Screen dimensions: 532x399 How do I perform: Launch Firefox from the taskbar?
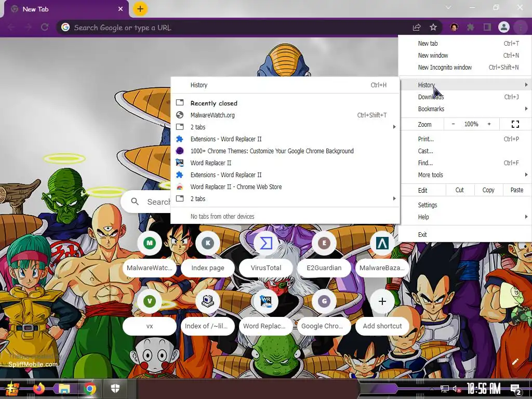coord(38,388)
